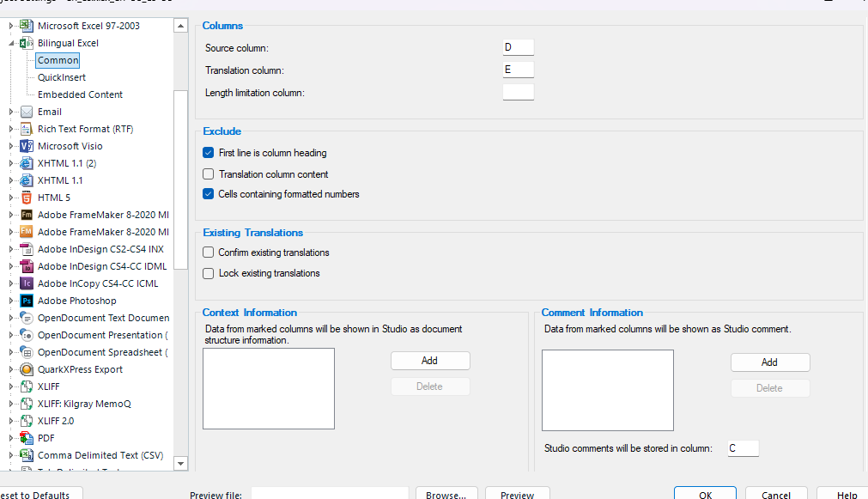Click Add under Context Information
Screen dimensions: 868x499
[430, 361]
